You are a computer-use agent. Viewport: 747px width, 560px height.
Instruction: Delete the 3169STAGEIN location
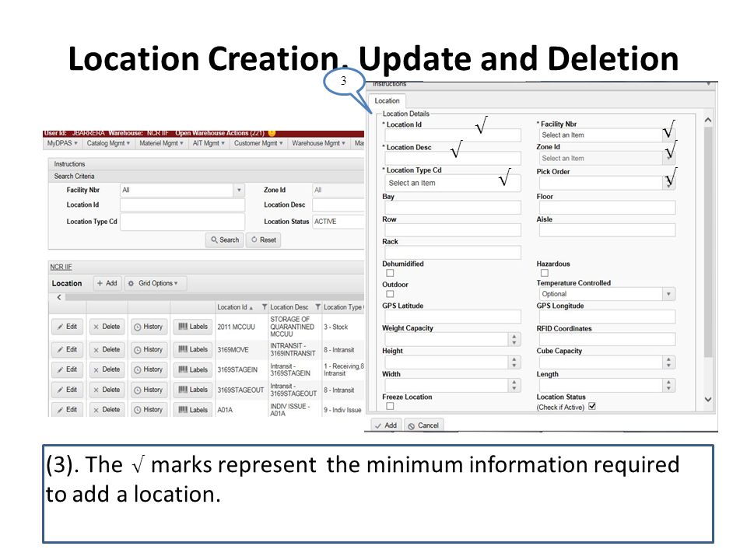(x=107, y=369)
